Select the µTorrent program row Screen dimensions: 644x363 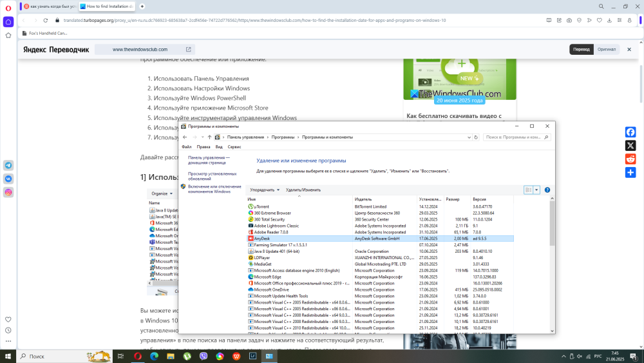pyautogui.click(x=380, y=207)
